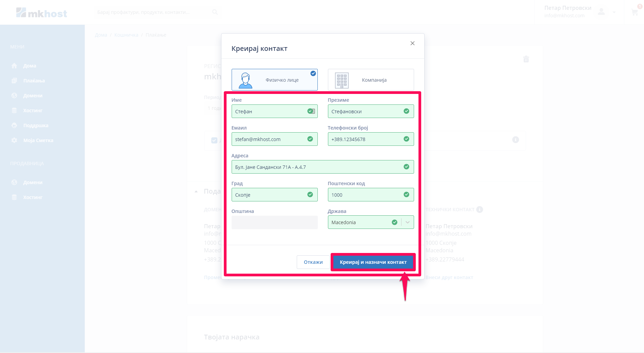The height and width of the screenshot is (353, 644).
Task: Click the trash delete icon
Action: (526, 59)
